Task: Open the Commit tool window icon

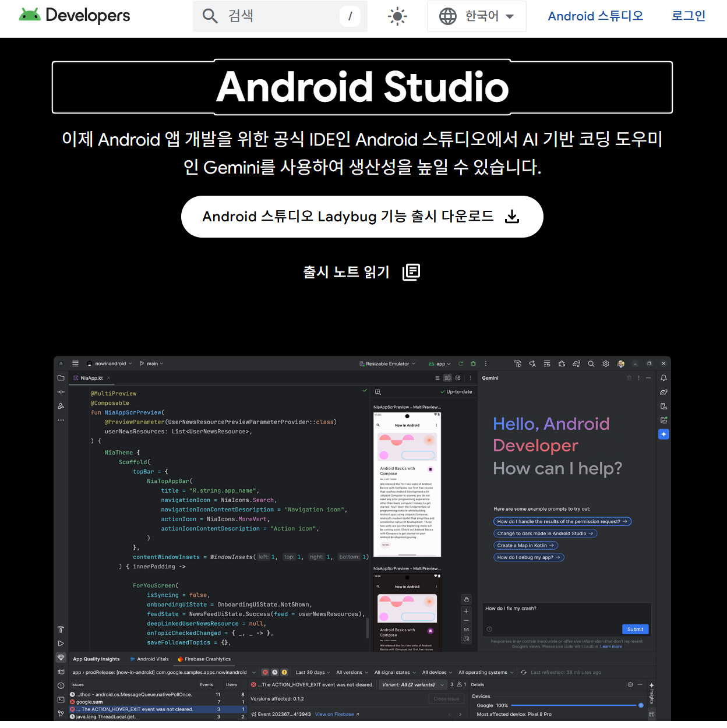Action: [x=61, y=392]
